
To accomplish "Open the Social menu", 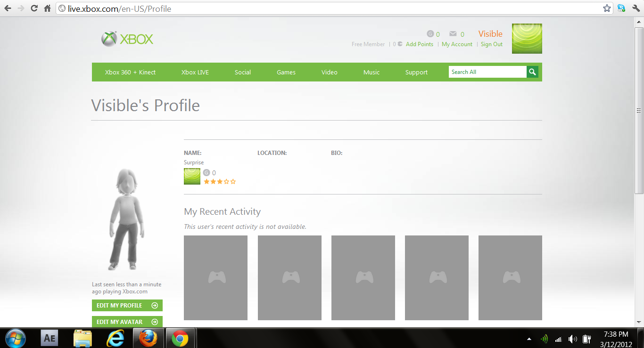I will pyautogui.click(x=243, y=72).
